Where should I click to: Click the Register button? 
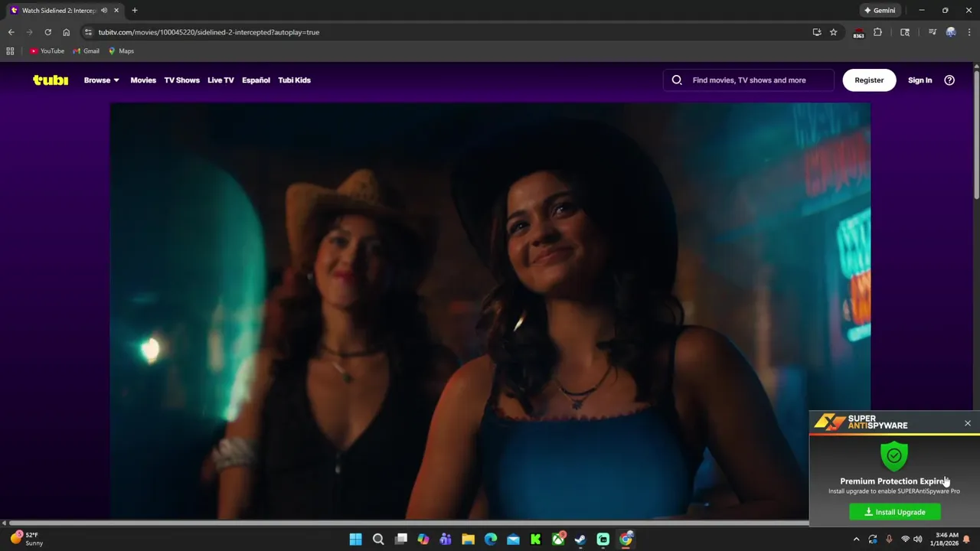(869, 80)
